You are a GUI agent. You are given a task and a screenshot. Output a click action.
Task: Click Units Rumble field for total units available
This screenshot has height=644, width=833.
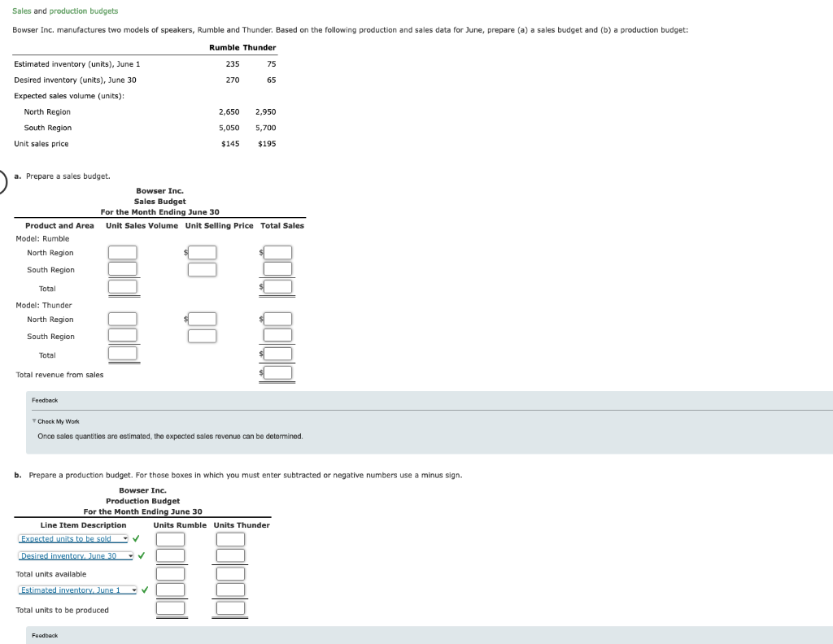point(171,574)
